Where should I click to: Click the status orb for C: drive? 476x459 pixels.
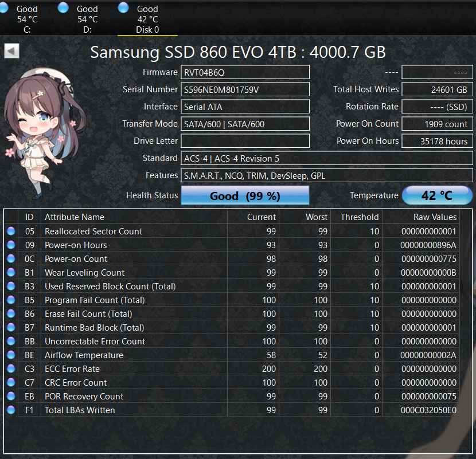pyautogui.click(x=3, y=8)
